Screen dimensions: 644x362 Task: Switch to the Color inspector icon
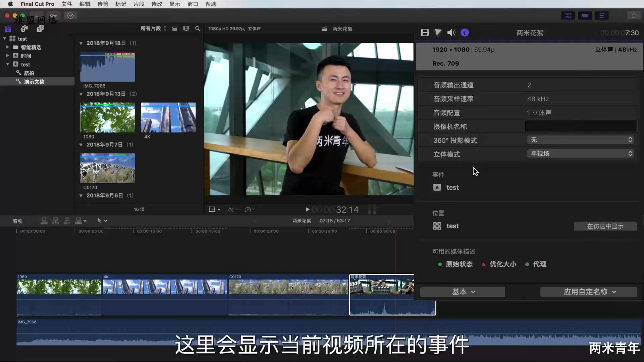[438, 33]
